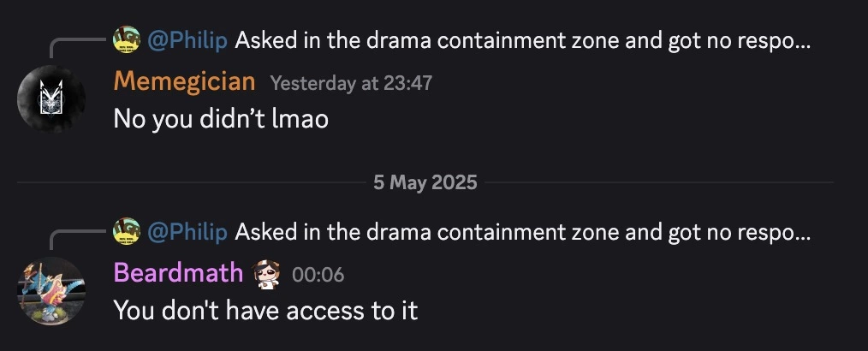Click the @Philip mention in Memegician's reply
Screen dimensions: 868x351
[x=187, y=41]
